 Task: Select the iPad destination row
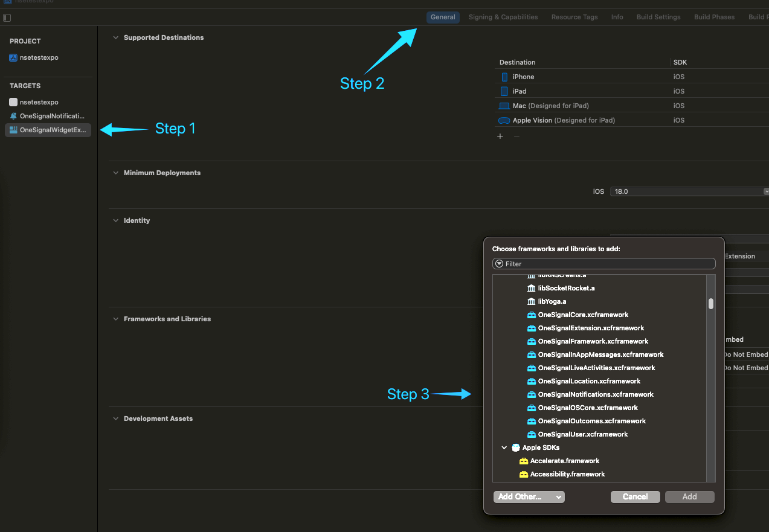(632, 91)
